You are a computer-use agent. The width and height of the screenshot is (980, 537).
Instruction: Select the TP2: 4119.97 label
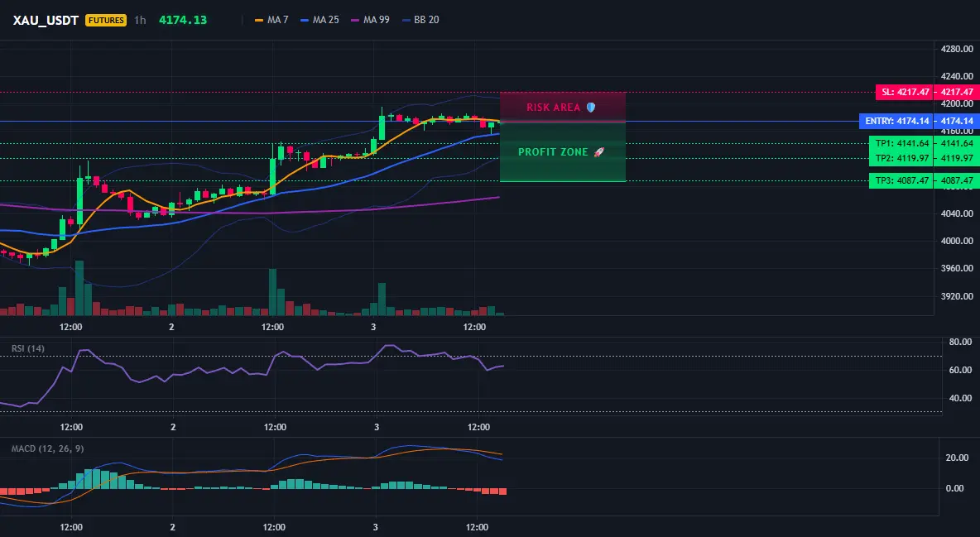pos(901,158)
